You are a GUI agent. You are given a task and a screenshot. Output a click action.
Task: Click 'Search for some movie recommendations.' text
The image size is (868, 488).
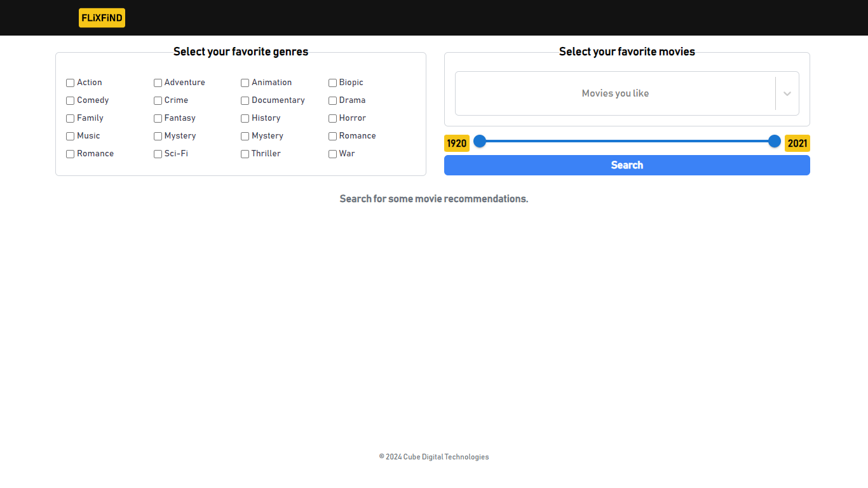pos(434,199)
